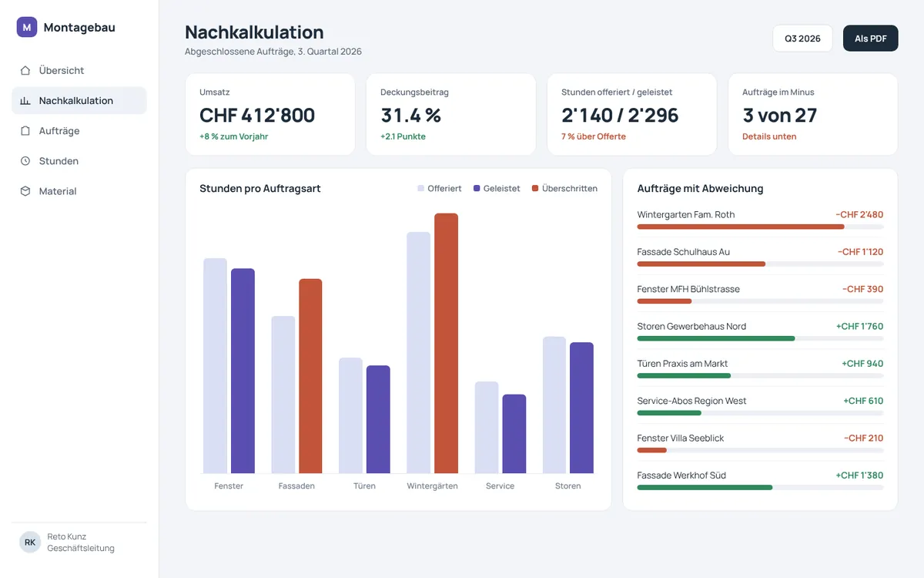Click the RK user avatar

coord(30,543)
